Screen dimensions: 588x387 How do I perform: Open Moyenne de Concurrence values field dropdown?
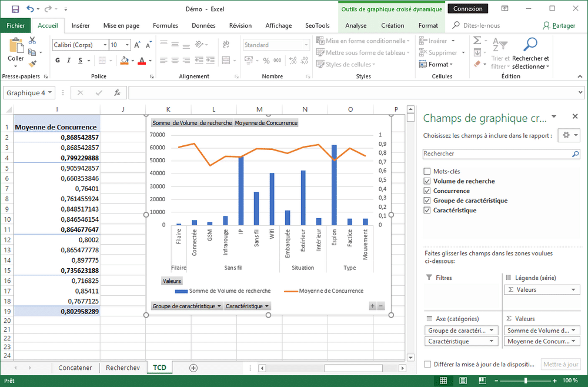click(x=573, y=341)
